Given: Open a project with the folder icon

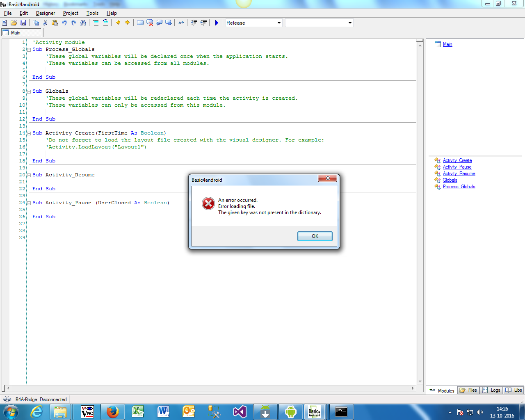Looking at the screenshot, I should 14,23.
